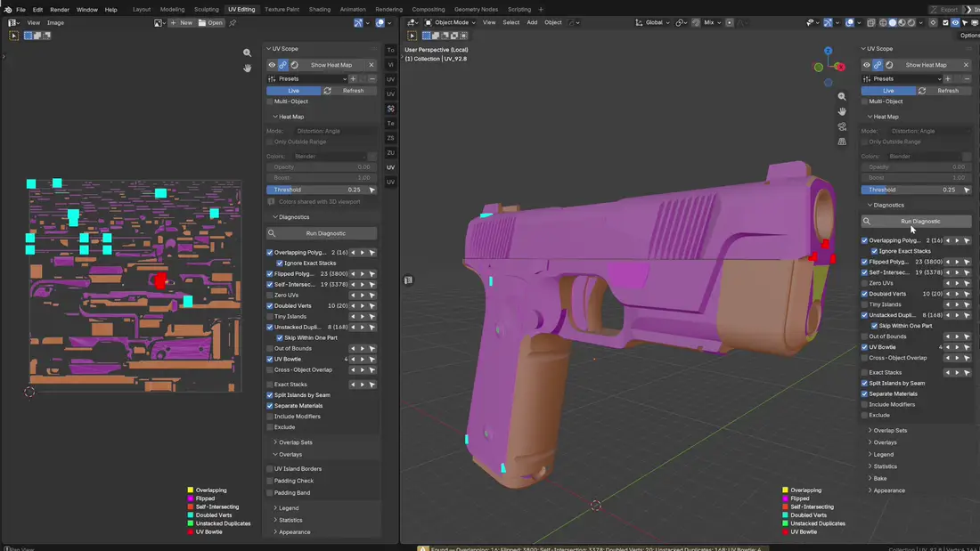Open the Render menu
This screenshot has width=980, height=551.
point(60,10)
